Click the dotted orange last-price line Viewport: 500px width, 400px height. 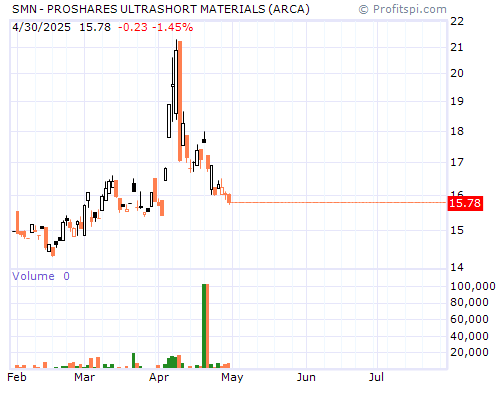click(338, 202)
